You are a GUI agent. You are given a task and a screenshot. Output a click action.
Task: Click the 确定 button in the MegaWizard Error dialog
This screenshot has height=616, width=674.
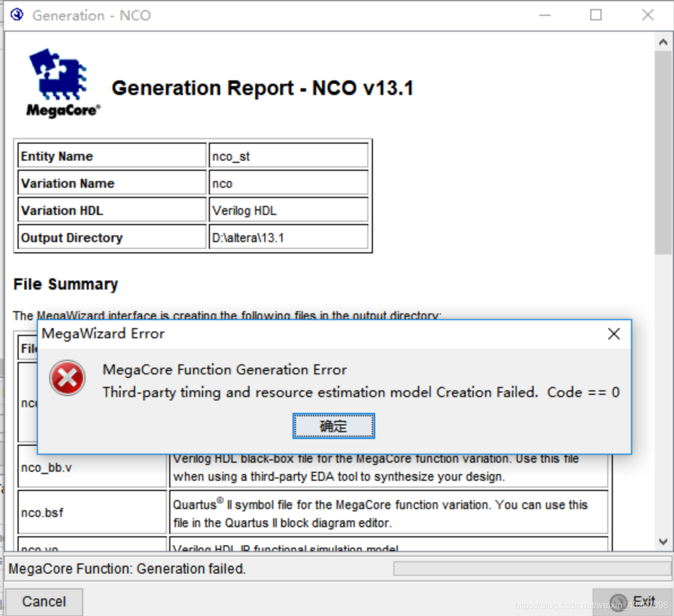[x=333, y=426]
